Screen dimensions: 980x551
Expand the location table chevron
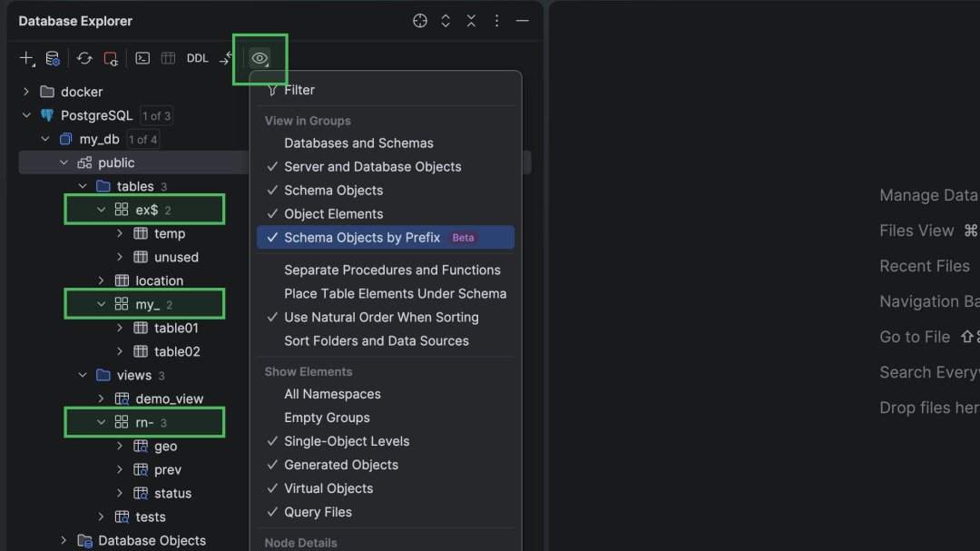click(102, 280)
